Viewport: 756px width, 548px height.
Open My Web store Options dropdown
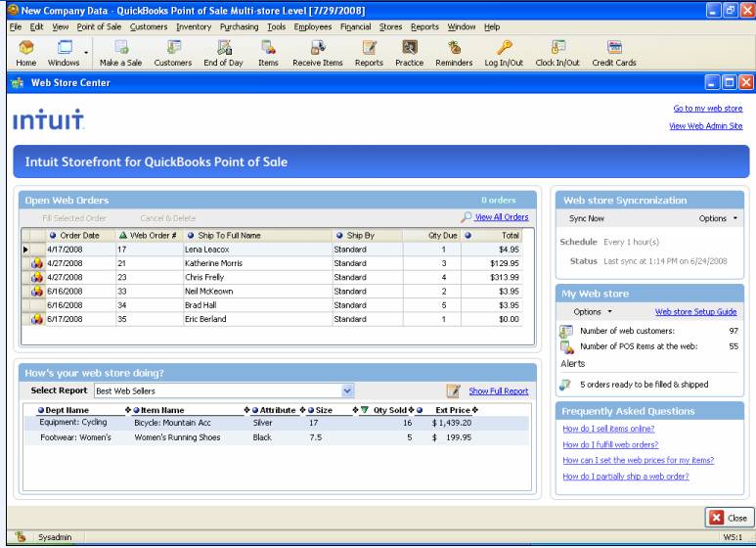point(593,312)
